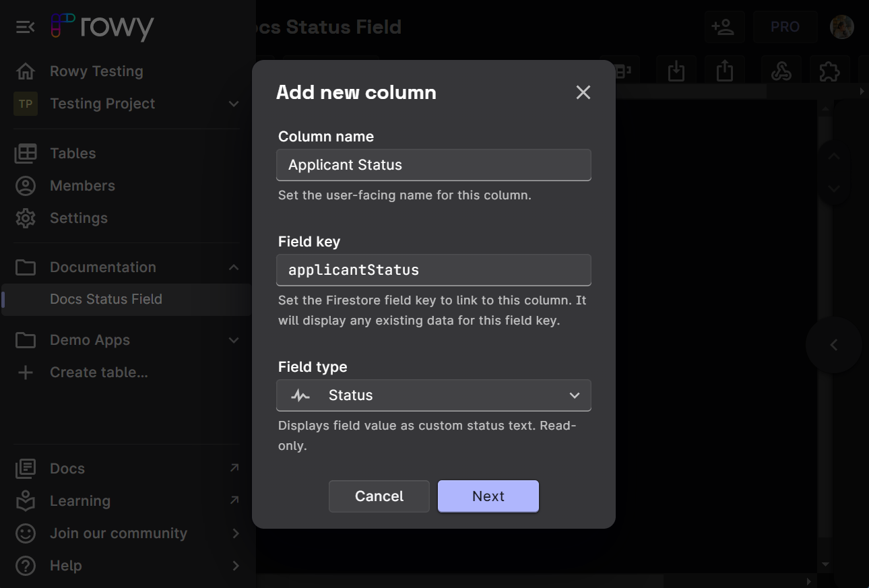869x588 pixels.
Task: Click the import data icon
Action: pyautogui.click(x=676, y=71)
